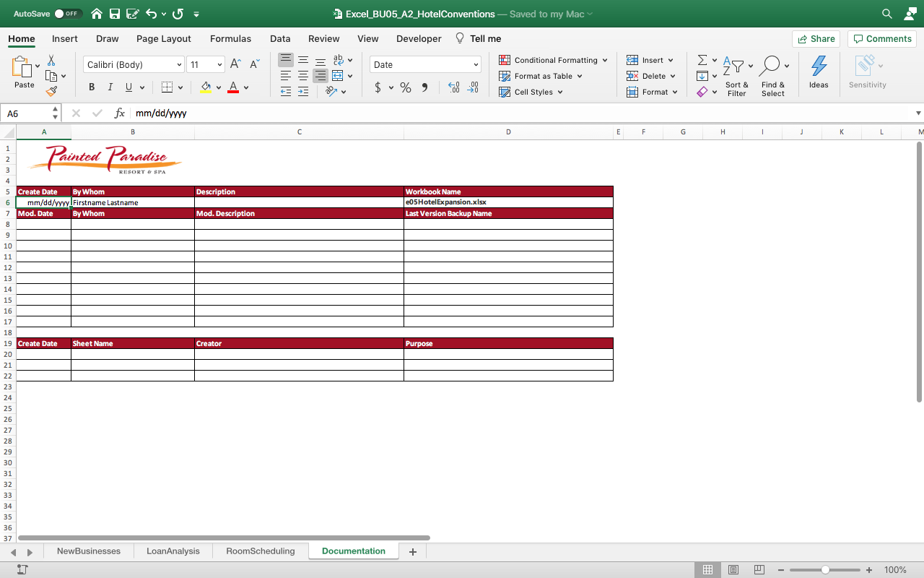Toggle Align Left

pyautogui.click(x=286, y=76)
